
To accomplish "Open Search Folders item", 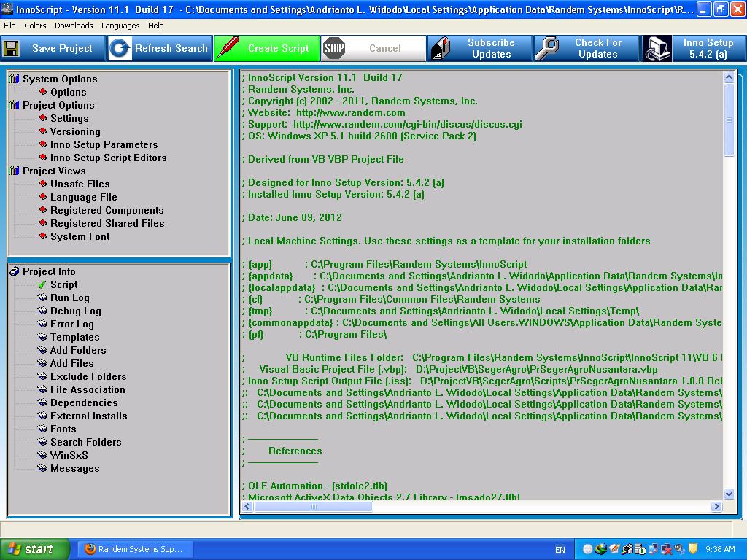I will tap(86, 442).
